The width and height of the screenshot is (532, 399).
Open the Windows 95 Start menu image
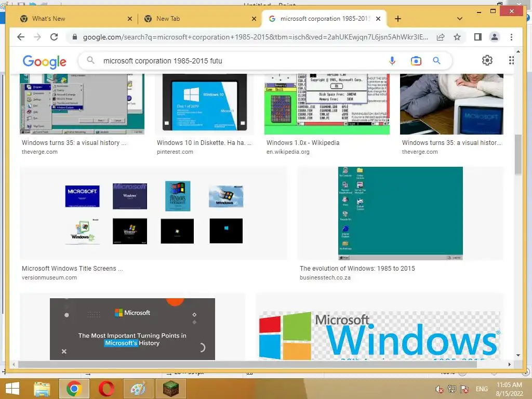click(x=82, y=104)
